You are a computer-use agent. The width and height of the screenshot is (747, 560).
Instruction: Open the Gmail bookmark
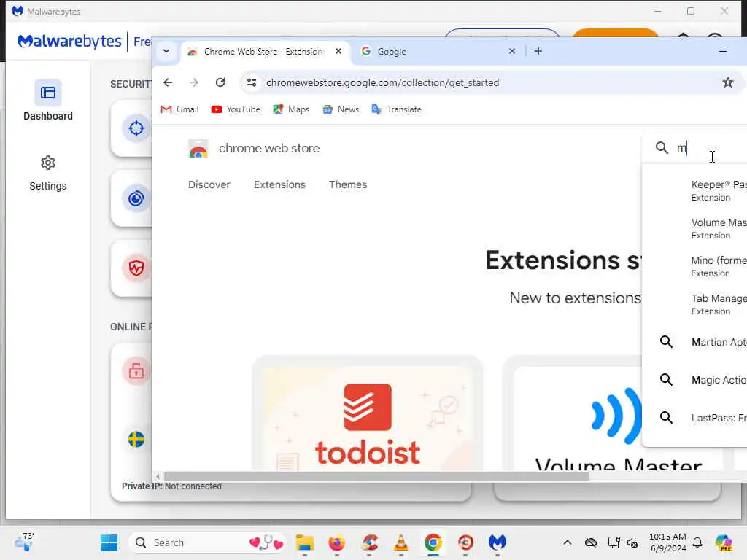point(179,109)
